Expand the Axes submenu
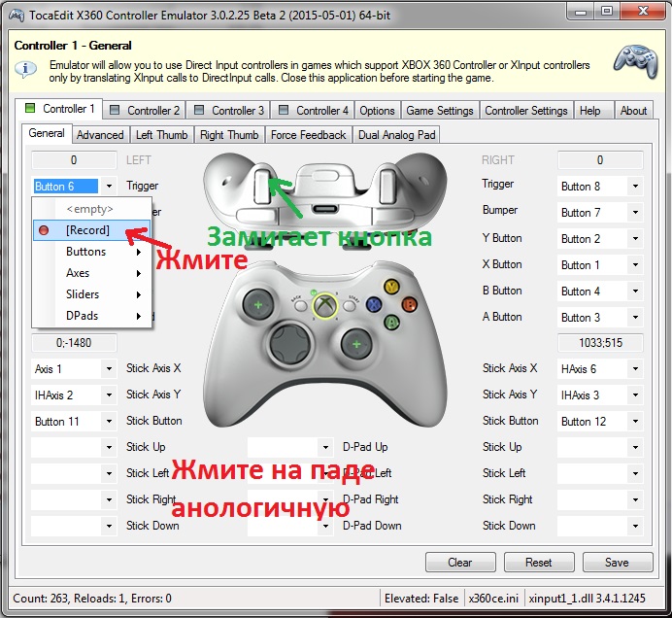 click(x=91, y=273)
